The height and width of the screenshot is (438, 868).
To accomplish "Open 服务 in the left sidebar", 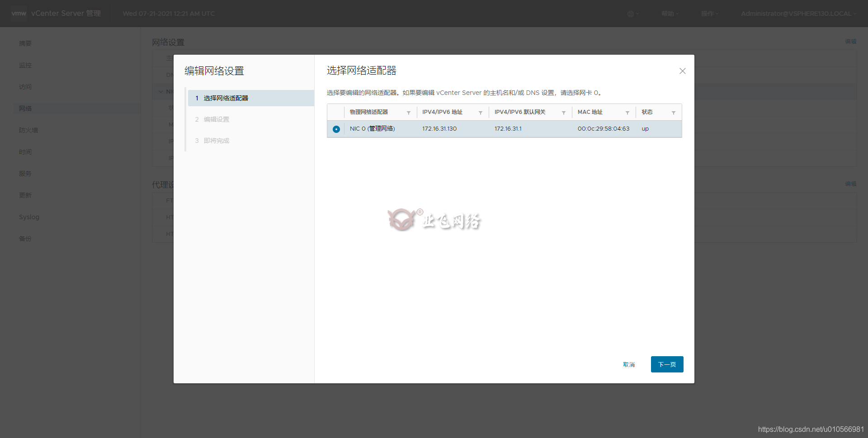I will (x=25, y=174).
